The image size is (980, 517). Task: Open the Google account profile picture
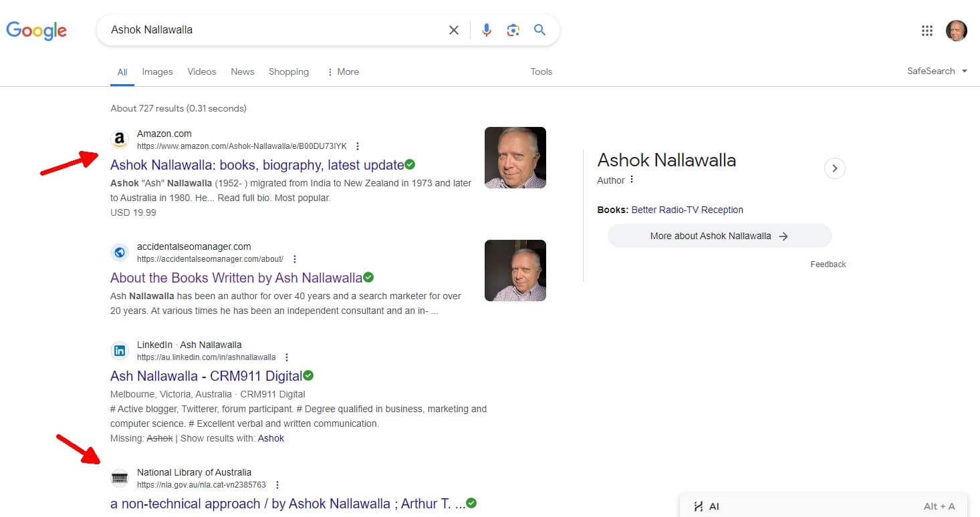[957, 30]
